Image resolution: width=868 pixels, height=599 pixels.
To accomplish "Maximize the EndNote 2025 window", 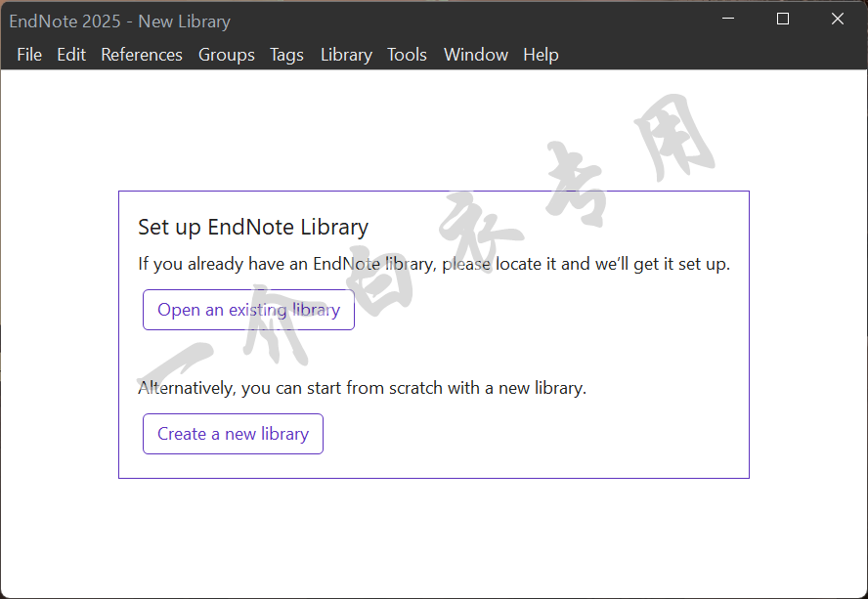I will (x=783, y=19).
